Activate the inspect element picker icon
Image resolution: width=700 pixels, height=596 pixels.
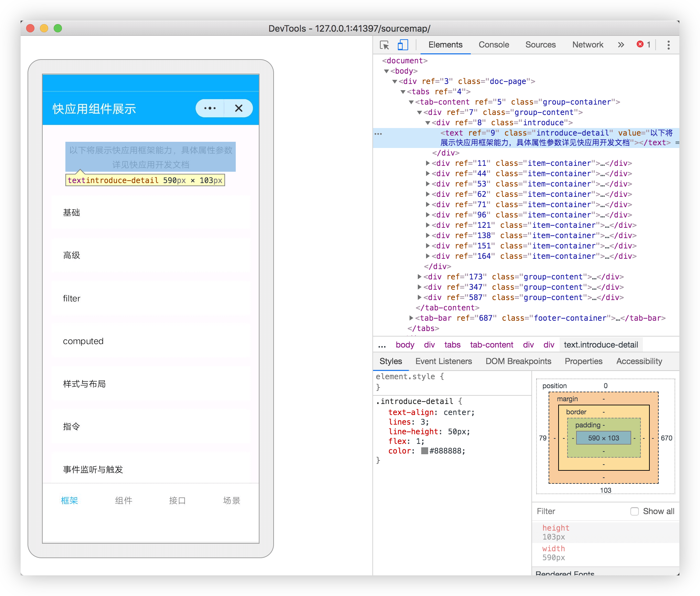coord(384,45)
